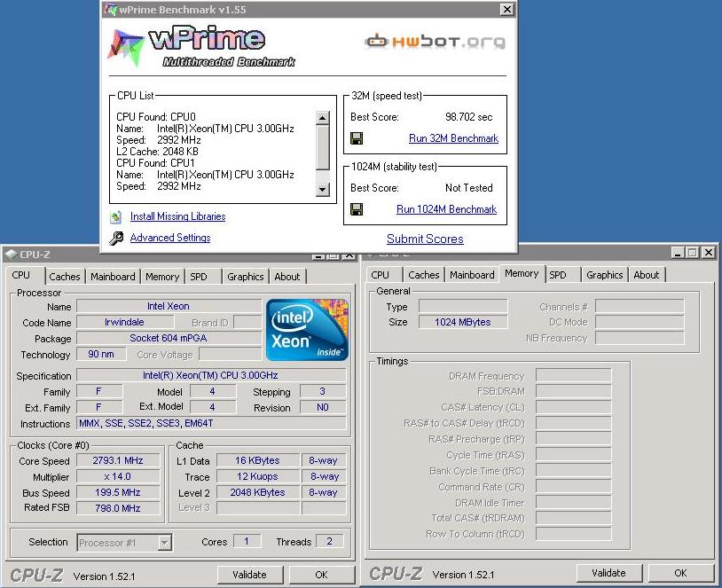The height and width of the screenshot is (588, 722).
Task: Click Validate in right CPU-Z window
Action: pyautogui.click(x=608, y=573)
